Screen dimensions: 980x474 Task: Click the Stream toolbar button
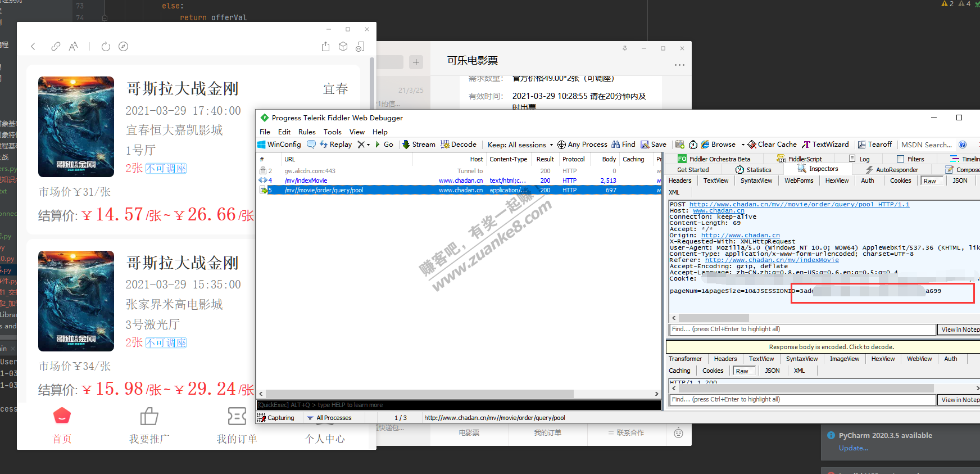click(419, 145)
